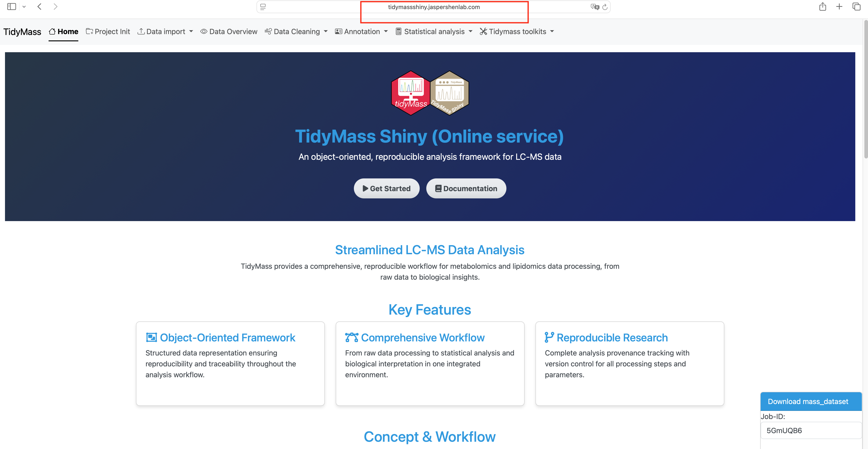Click the Reproducible Research branch icon
This screenshot has height=449, width=868.
(549, 337)
